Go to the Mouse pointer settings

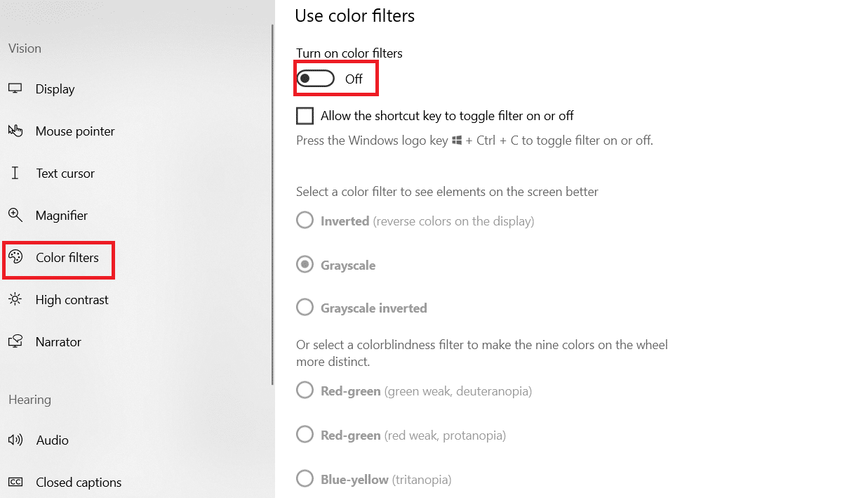(x=75, y=131)
